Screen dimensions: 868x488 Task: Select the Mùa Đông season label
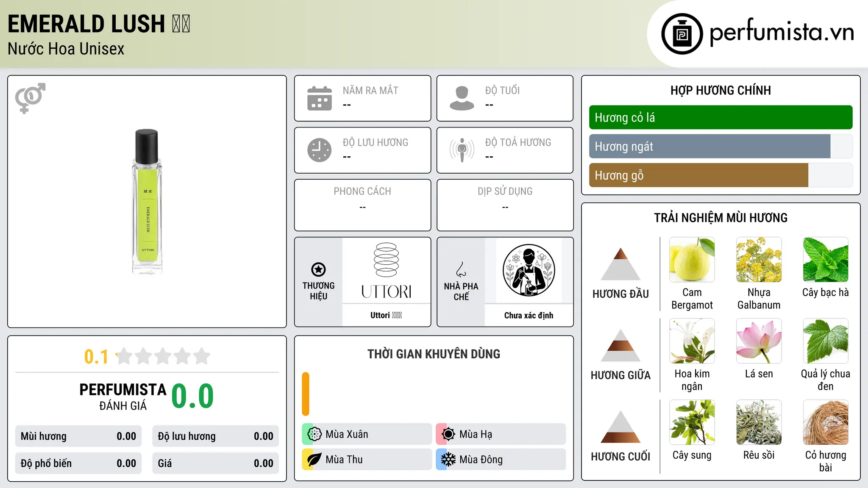click(481, 460)
